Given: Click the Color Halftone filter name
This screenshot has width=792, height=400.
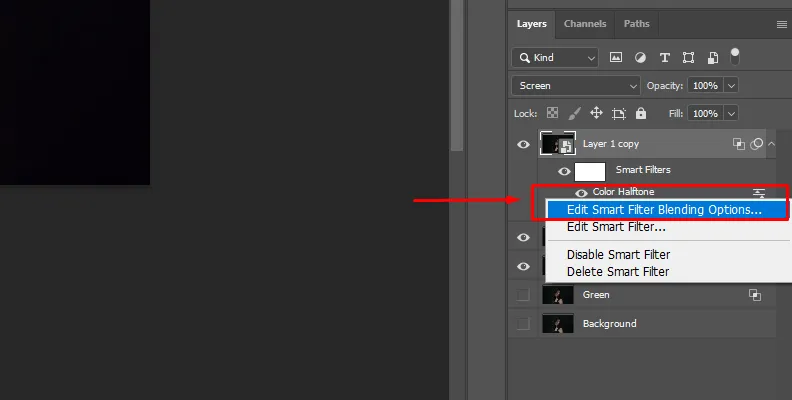Looking at the screenshot, I should (x=623, y=192).
